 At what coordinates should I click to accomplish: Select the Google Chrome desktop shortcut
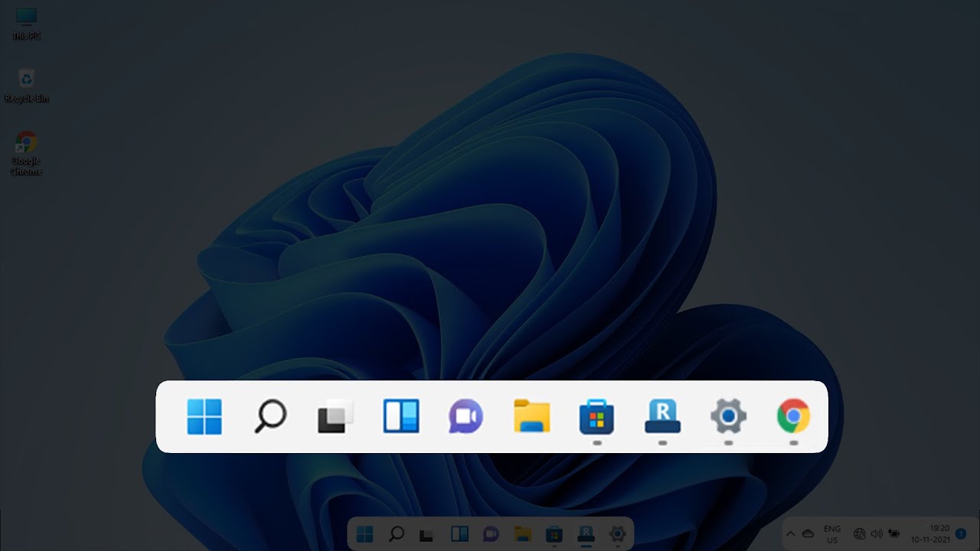pyautogui.click(x=26, y=154)
